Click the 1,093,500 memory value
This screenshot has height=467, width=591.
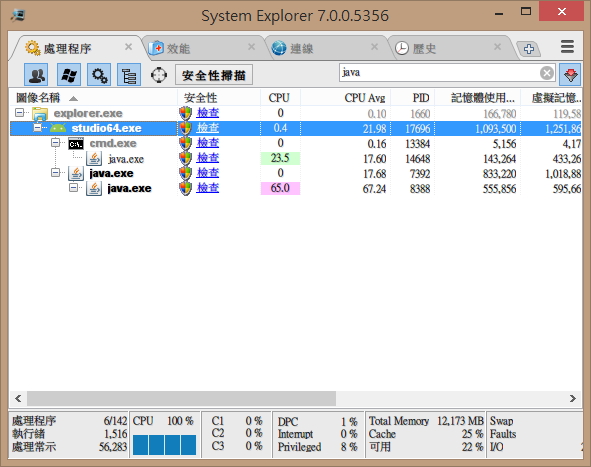point(495,129)
